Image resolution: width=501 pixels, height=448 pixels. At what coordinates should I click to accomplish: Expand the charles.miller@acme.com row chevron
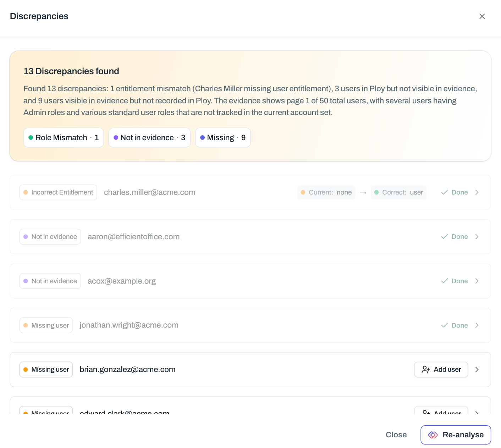tap(477, 192)
